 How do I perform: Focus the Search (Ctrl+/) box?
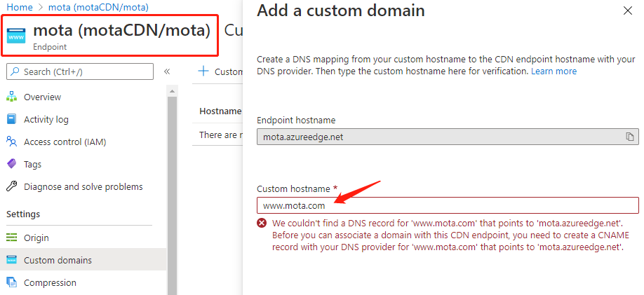80,71
